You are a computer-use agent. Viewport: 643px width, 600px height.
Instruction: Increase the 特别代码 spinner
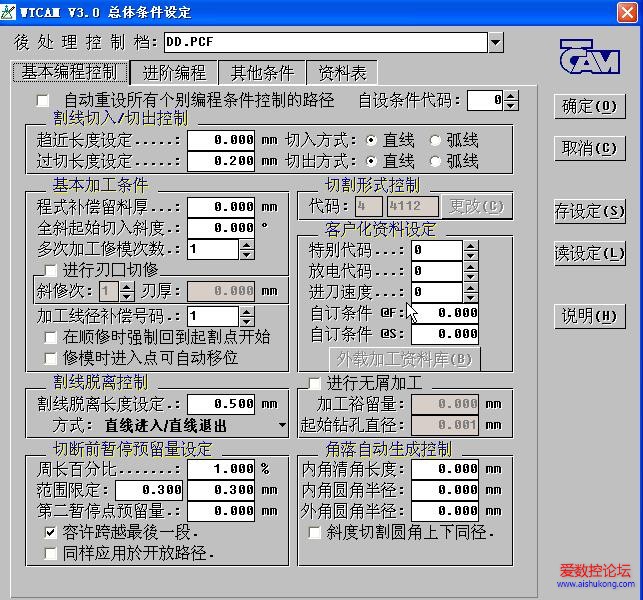tap(471, 245)
